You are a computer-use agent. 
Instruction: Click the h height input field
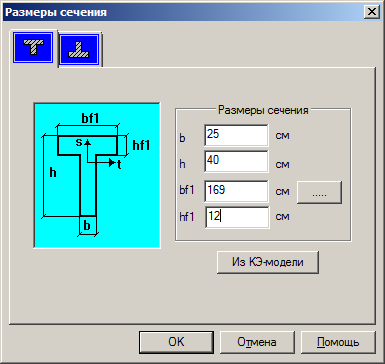click(236, 161)
